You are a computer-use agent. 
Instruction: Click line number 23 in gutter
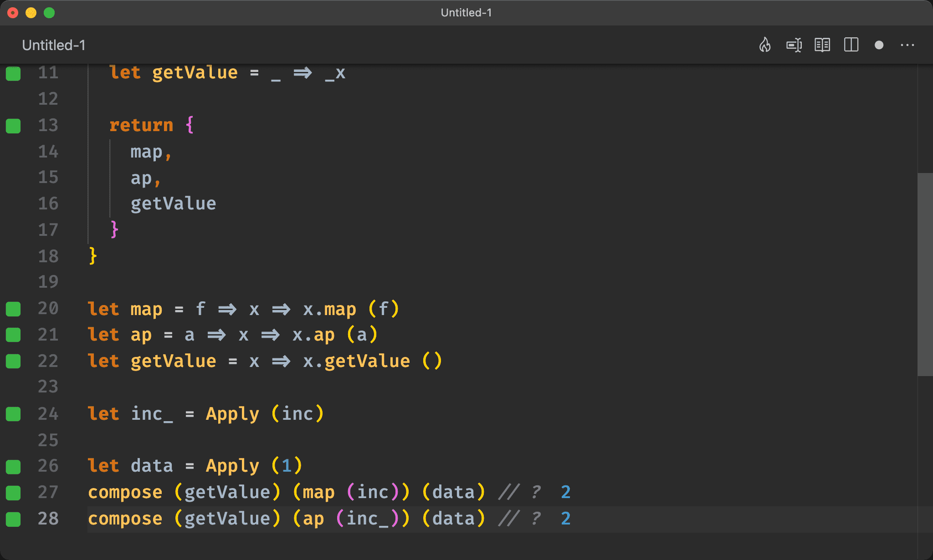[x=48, y=387]
